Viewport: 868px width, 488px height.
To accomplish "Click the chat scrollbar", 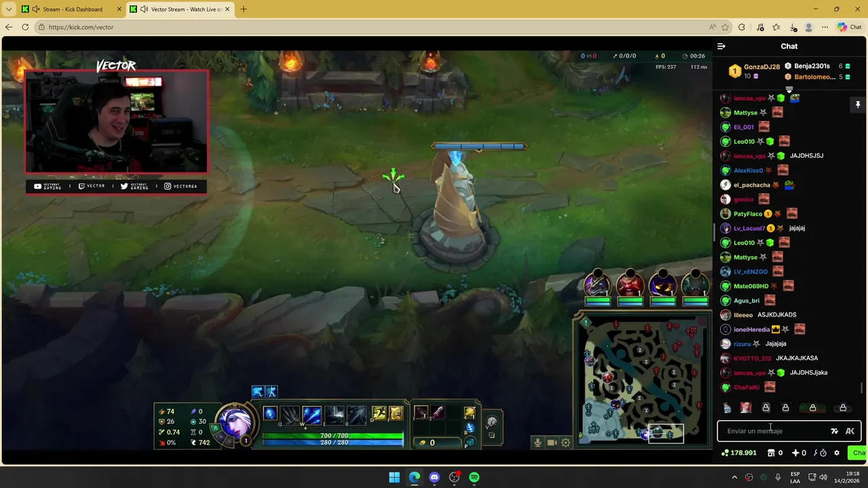I will 863,388.
